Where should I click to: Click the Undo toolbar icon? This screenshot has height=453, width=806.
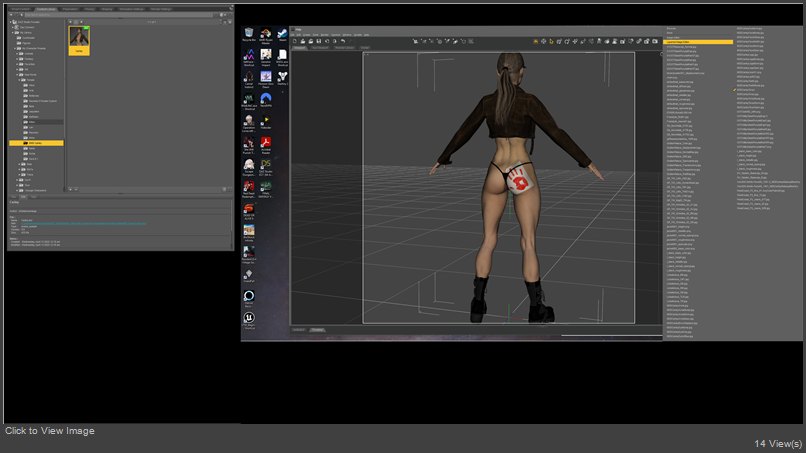pos(343,41)
